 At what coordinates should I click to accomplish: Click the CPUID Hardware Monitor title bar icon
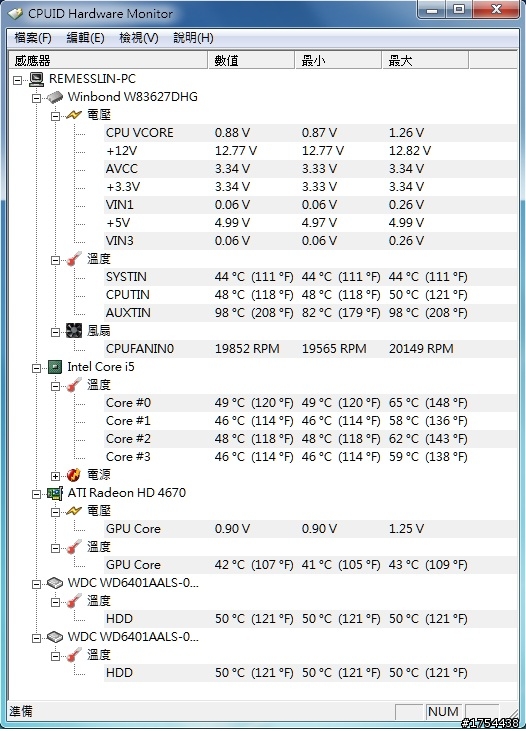click(x=15, y=14)
